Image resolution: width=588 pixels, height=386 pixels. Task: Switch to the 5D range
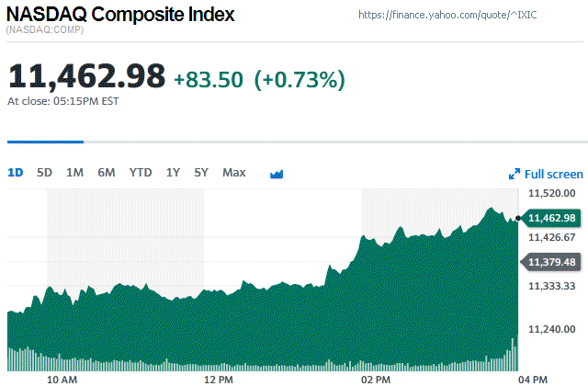point(44,173)
